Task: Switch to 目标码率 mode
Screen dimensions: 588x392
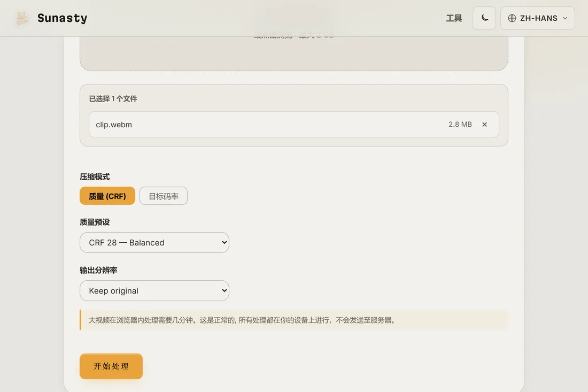Action: pyautogui.click(x=164, y=196)
